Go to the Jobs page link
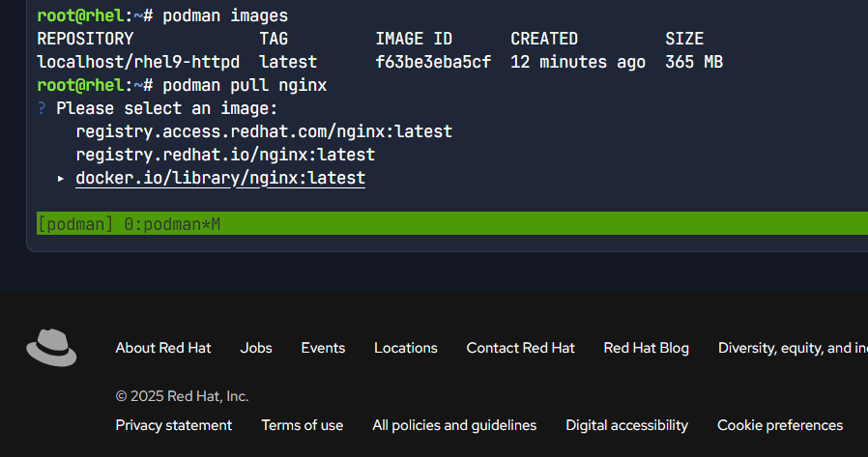This screenshot has height=457, width=868. 256,348
